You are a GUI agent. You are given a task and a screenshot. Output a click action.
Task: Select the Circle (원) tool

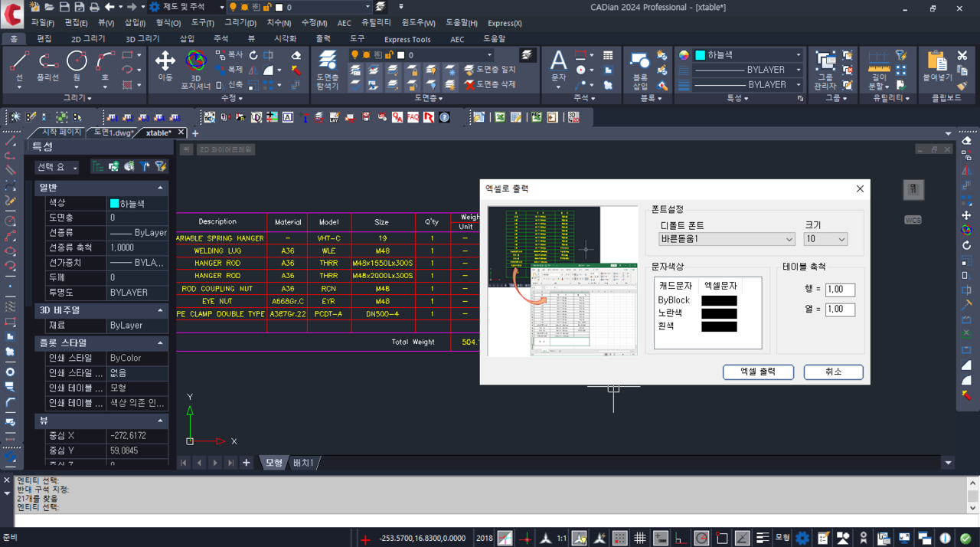[77, 63]
